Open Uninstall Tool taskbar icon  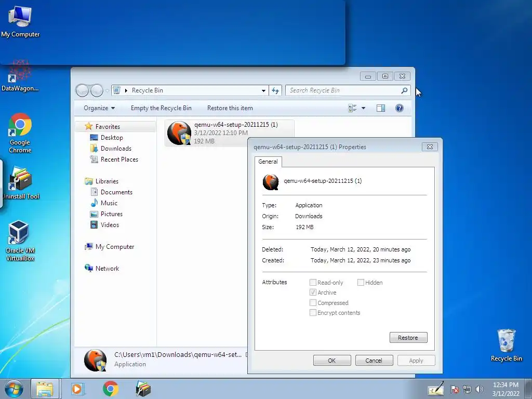pyautogui.click(x=143, y=389)
